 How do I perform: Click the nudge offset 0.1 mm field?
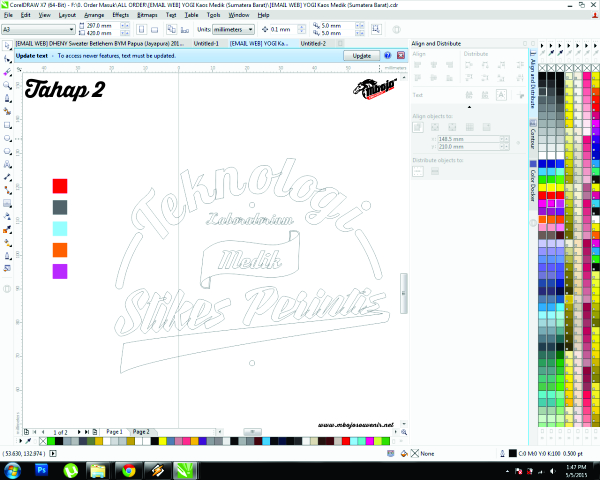pos(283,29)
